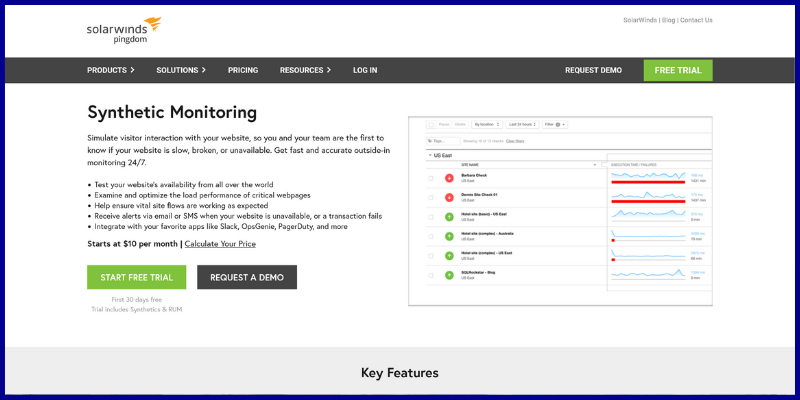Viewport: 800px width, 400px height.
Task: Click the Site Name column sort arrow
Action: tap(594, 165)
